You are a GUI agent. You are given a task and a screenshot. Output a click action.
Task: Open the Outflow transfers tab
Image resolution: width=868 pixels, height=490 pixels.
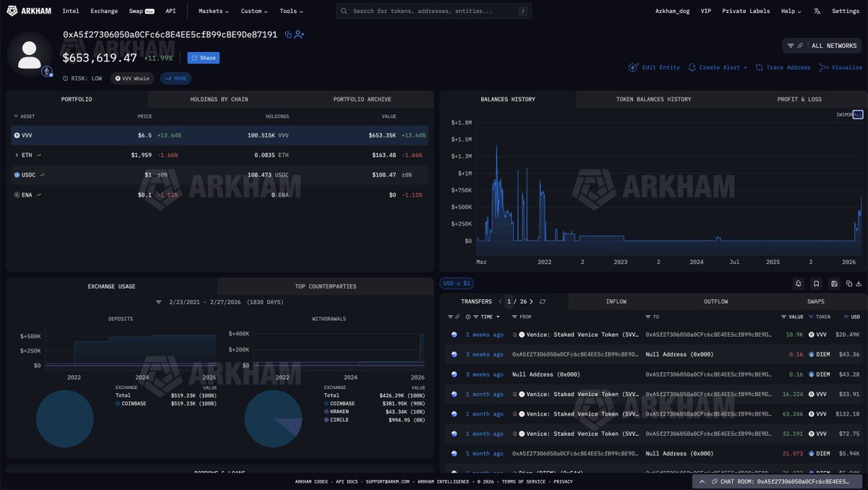point(715,301)
